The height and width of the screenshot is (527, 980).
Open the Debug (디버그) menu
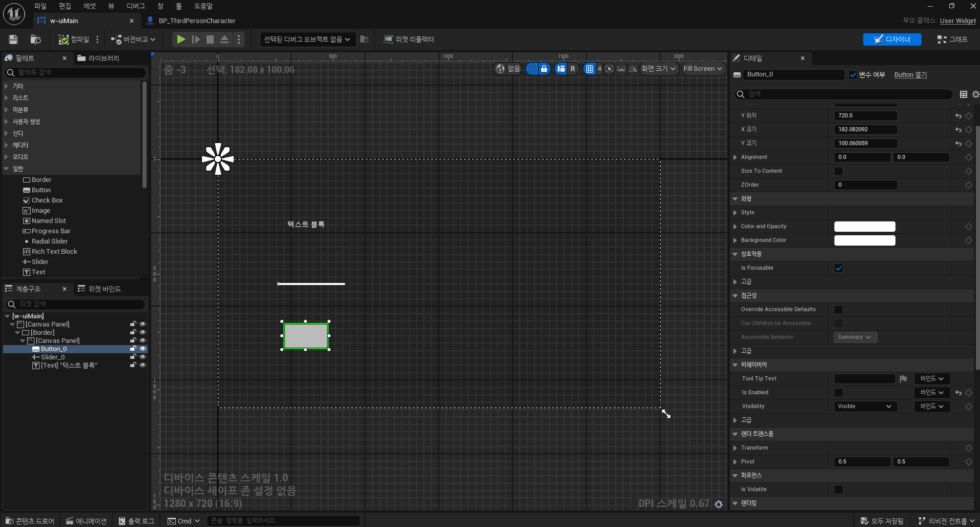click(x=136, y=6)
